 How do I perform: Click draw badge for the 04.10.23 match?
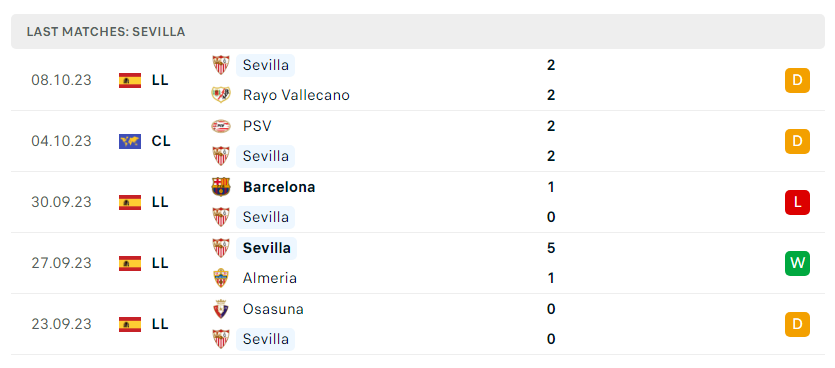[x=797, y=141]
